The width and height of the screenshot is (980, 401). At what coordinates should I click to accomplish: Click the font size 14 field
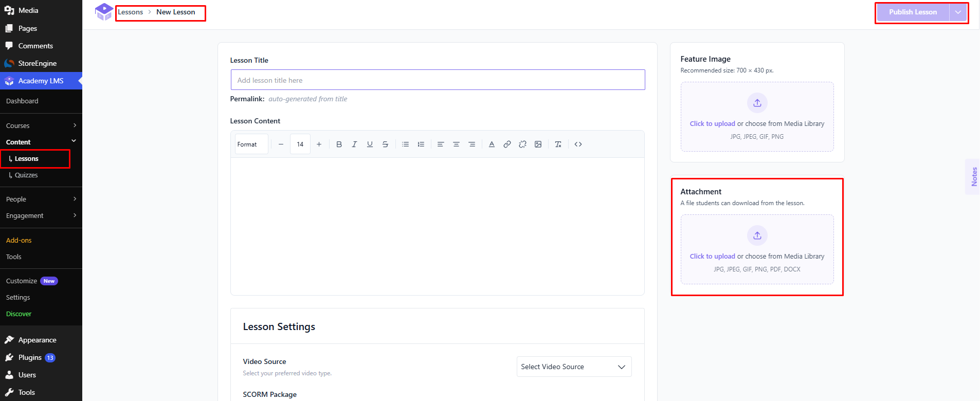pos(300,144)
